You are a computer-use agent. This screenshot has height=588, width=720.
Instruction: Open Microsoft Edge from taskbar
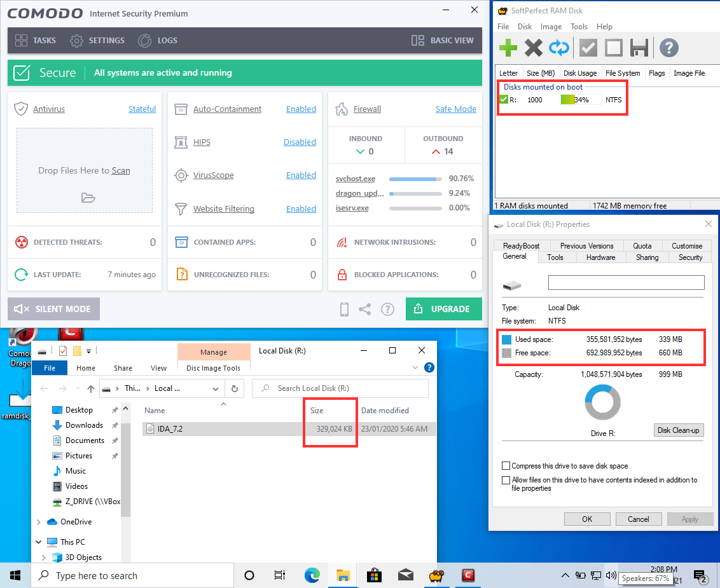(312, 576)
